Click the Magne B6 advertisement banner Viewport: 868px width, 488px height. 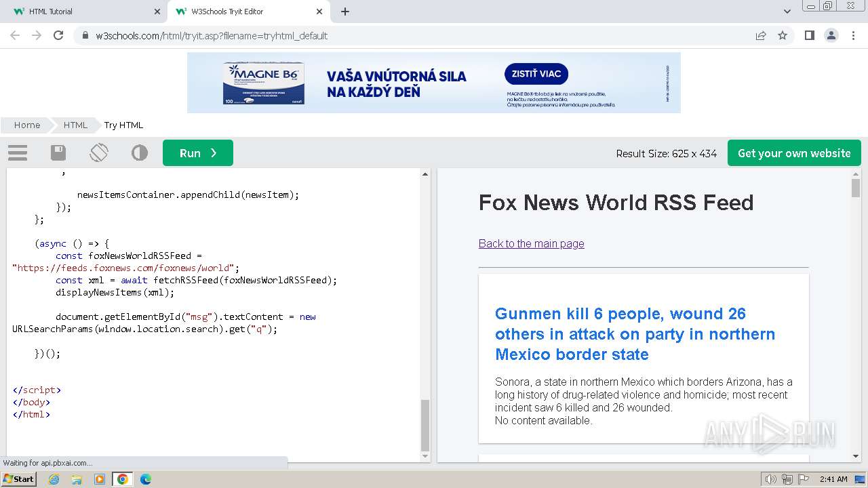pyautogui.click(x=434, y=83)
